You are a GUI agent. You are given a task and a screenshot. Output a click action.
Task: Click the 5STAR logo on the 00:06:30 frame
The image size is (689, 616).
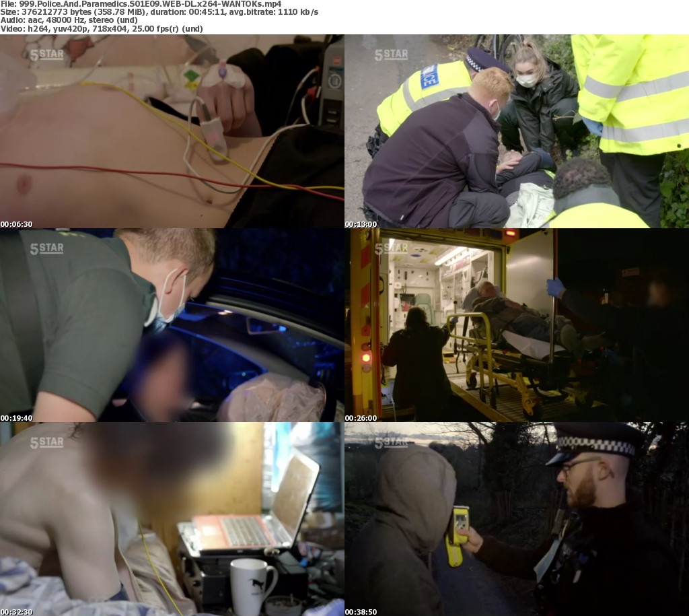47,55
